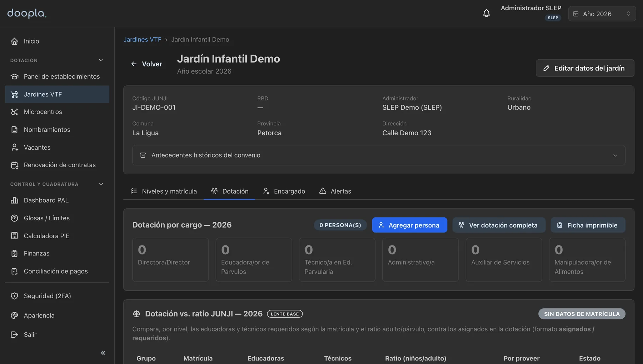Open the Año 2026 year selector
The width and height of the screenshot is (643, 364).
pyautogui.click(x=602, y=14)
